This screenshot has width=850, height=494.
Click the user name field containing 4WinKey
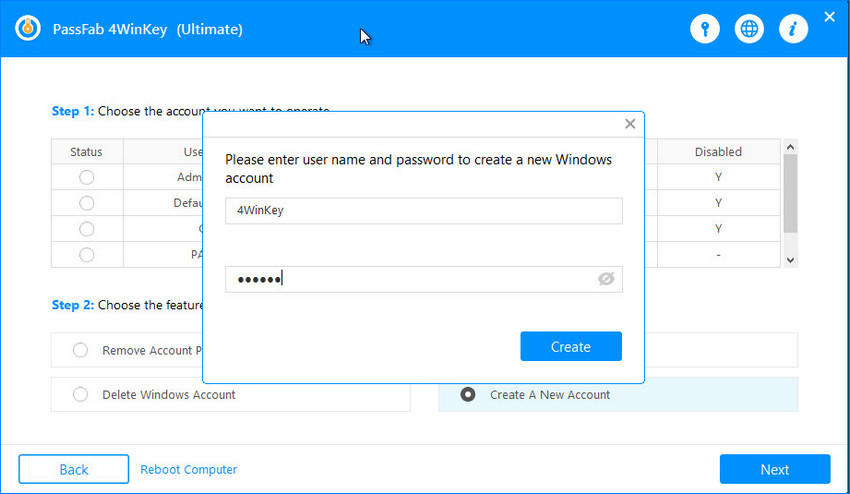click(423, 210)
